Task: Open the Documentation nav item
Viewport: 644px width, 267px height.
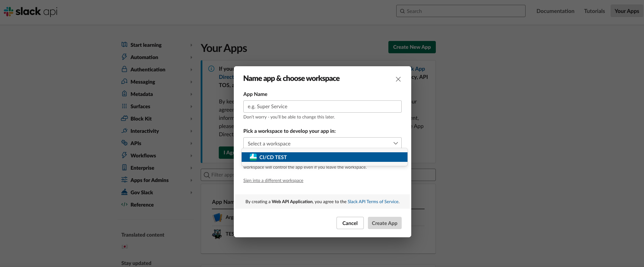Action: tap(555, 11)
